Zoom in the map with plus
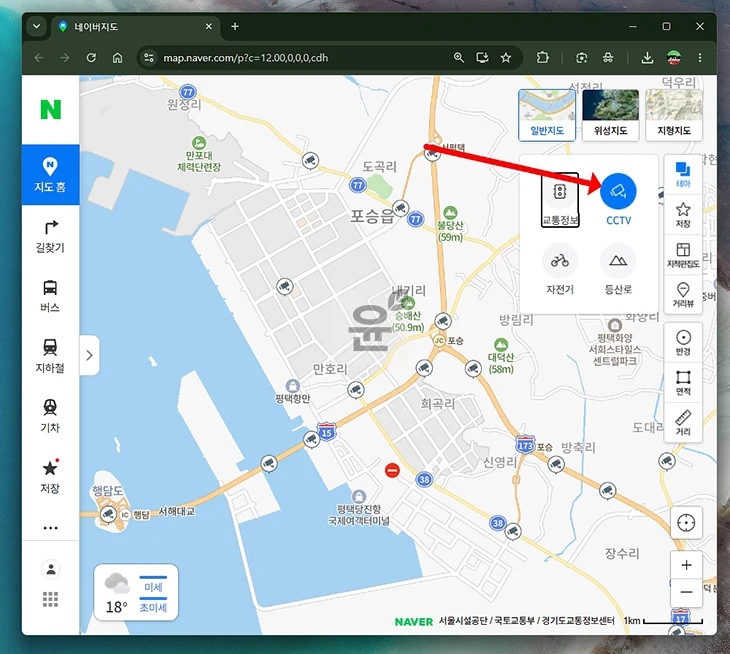 click(x=686, y=565)
